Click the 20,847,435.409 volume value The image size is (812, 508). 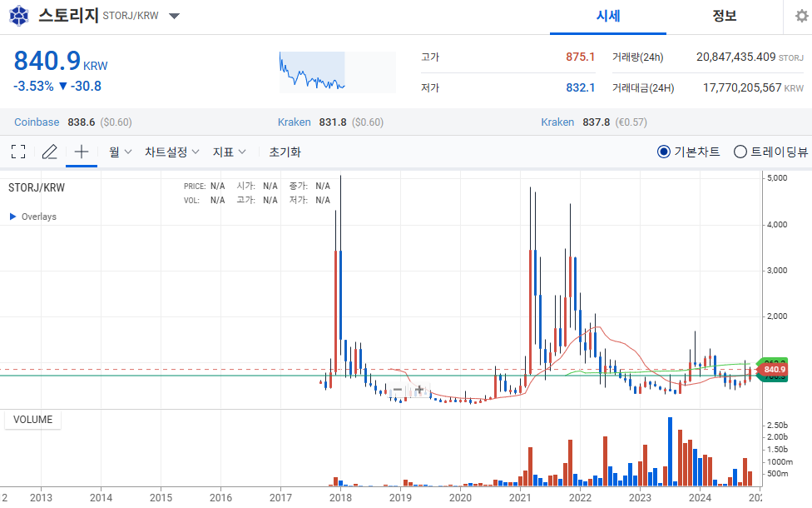coord(735,57)
